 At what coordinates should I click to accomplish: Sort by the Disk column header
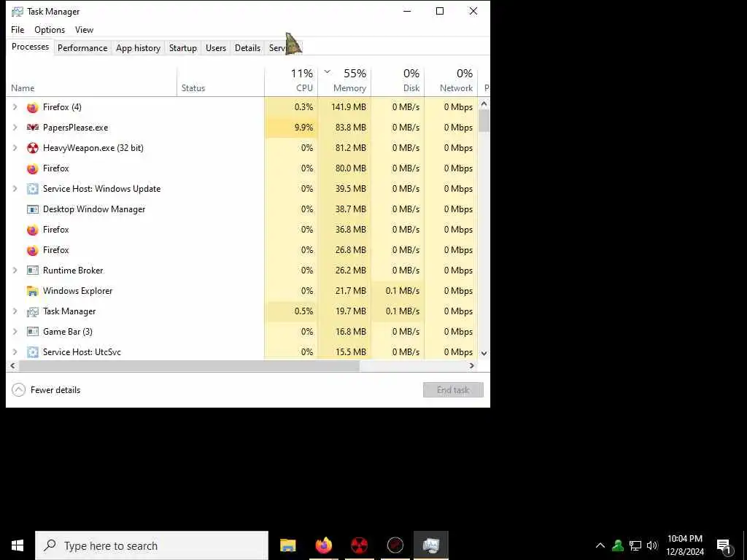pos(398,80)
